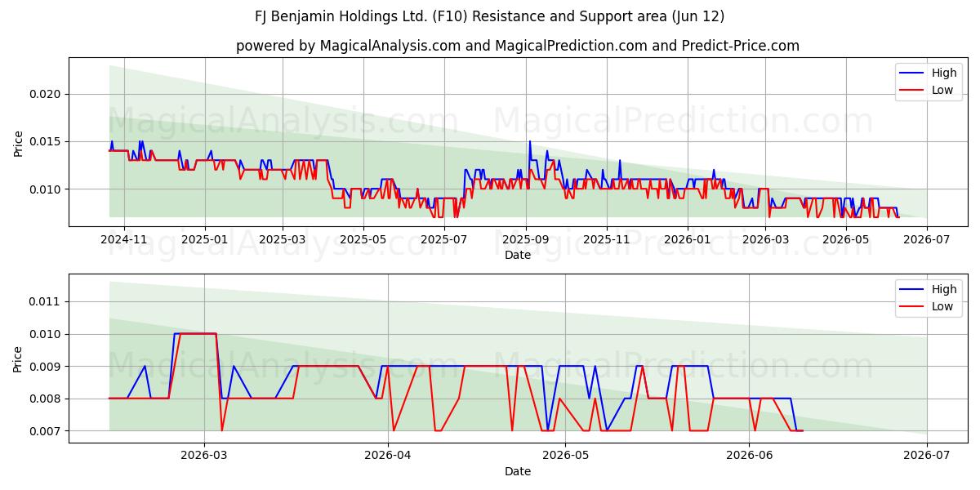Click the '2026-07' tick label on the top chart

click(x=927, y=239)
